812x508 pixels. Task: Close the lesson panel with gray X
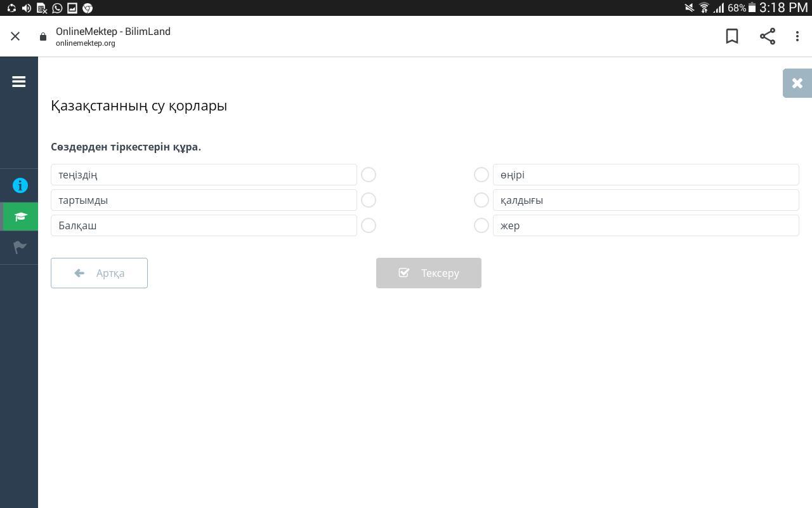coord(797,83)
